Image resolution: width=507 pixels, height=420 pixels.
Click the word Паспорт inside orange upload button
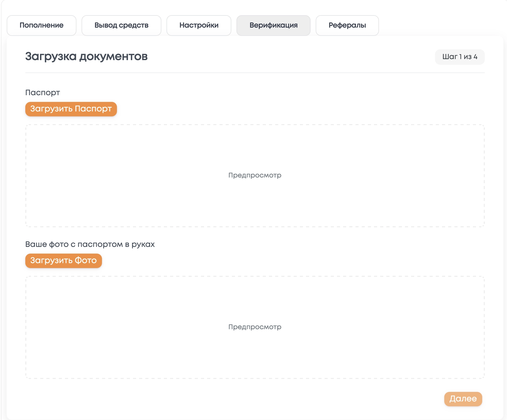93,109
